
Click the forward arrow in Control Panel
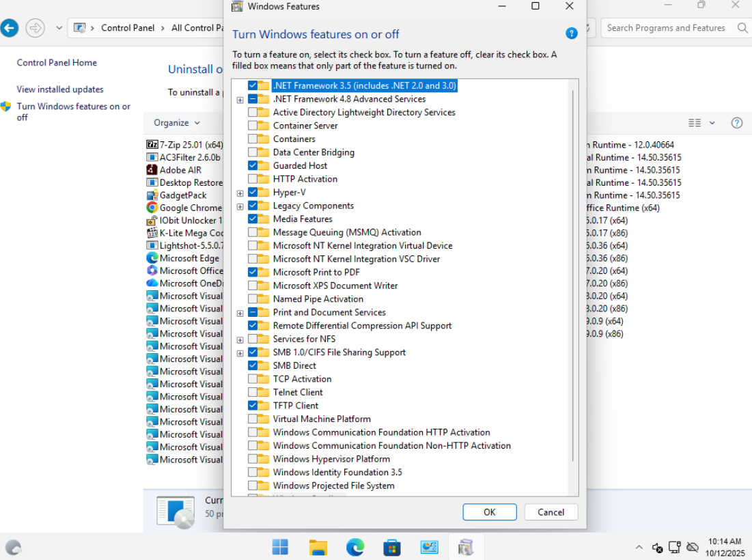pos(35,28)
